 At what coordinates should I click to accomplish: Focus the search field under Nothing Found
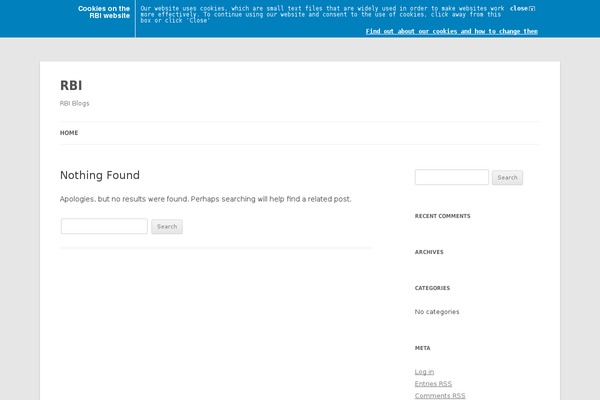(x=104, y=227)
